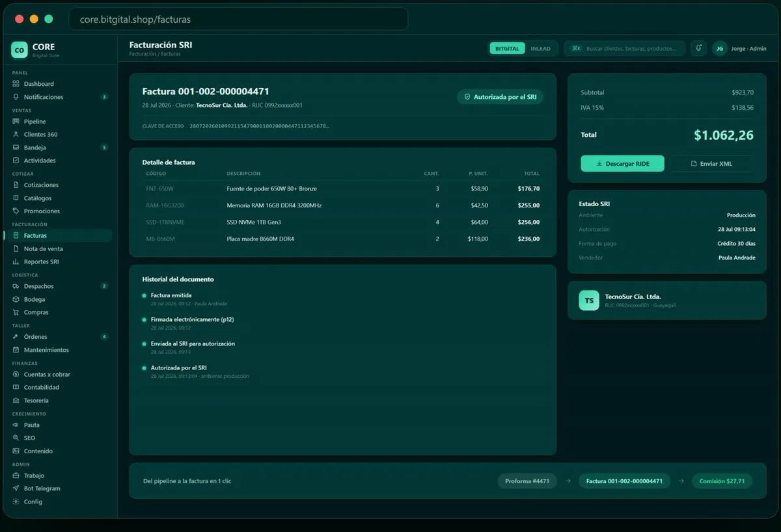Click the Compras cart icon
Image resolution: width=781 pixels, height=532 pixels.
click(16, 312)
